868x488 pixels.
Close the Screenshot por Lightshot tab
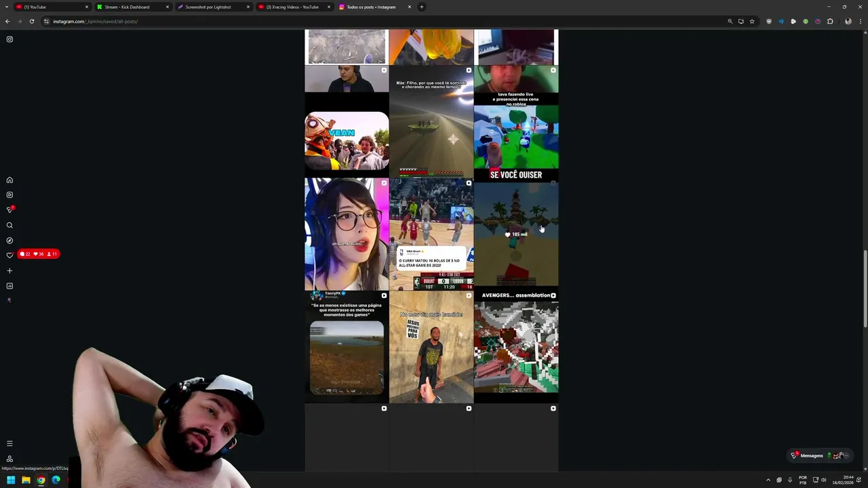248,7
